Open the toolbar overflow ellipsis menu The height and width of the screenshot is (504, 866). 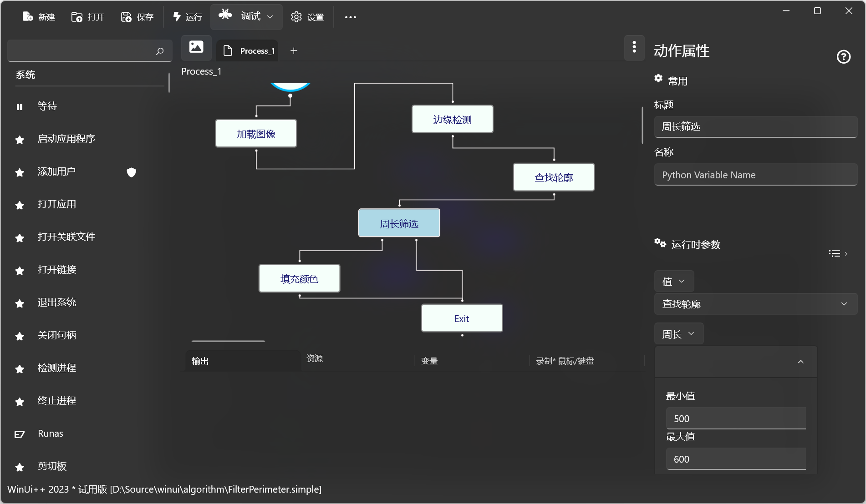pyautogui.click(x=350, y=17)
